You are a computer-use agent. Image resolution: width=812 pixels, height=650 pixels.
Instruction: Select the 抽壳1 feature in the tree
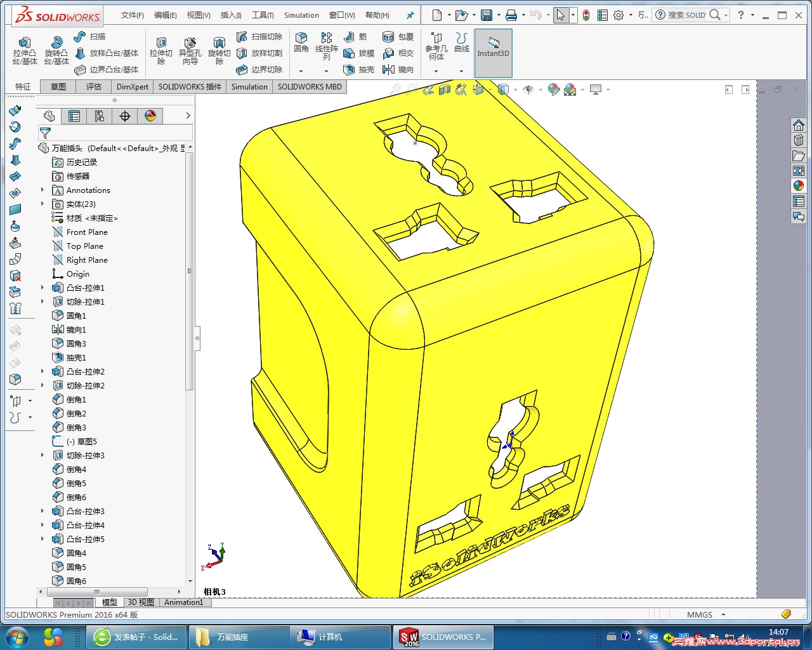tap(69, 358)
